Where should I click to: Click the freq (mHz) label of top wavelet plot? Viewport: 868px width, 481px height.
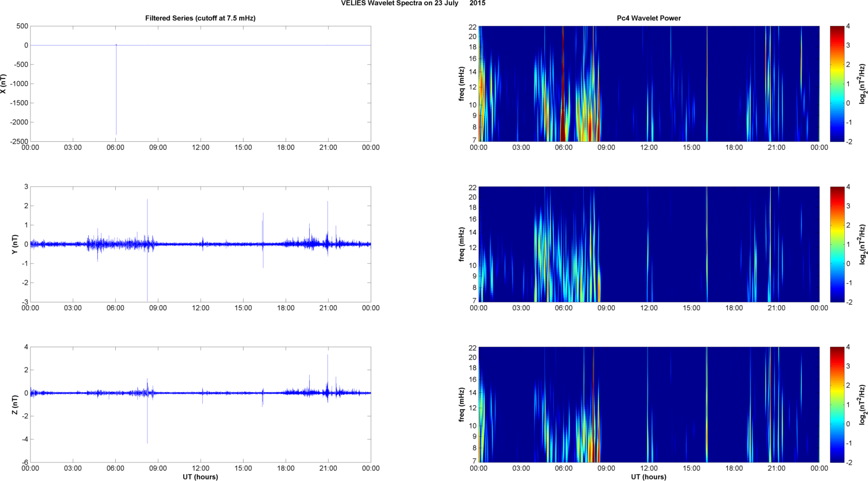point(462,84)
